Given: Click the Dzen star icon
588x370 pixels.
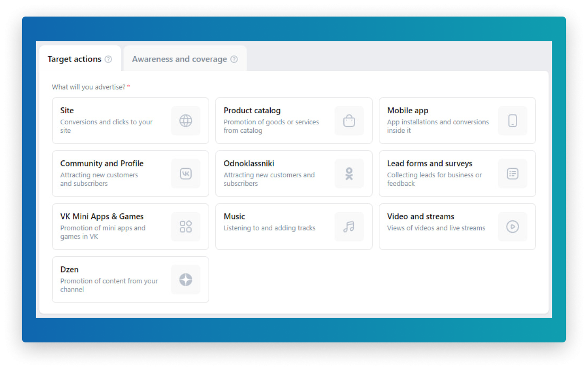Looking at the screenshot, I should point(186,280).
